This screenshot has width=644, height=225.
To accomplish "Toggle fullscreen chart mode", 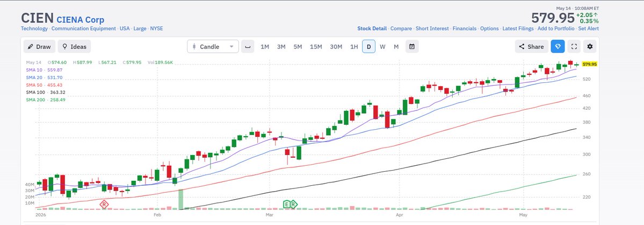I will (574, 46).
